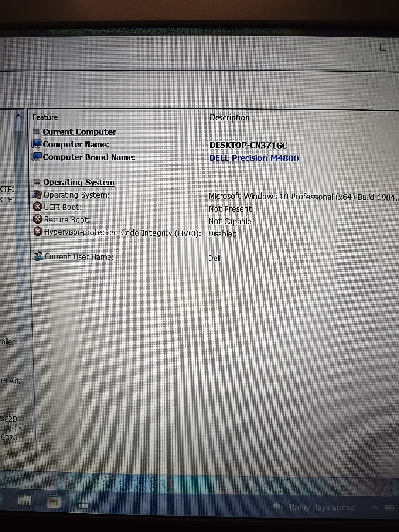399x532 pixels.
Task: Click the umbrella weather icon in taskbar
Action: pyautogui.click(x=277, y=507)
